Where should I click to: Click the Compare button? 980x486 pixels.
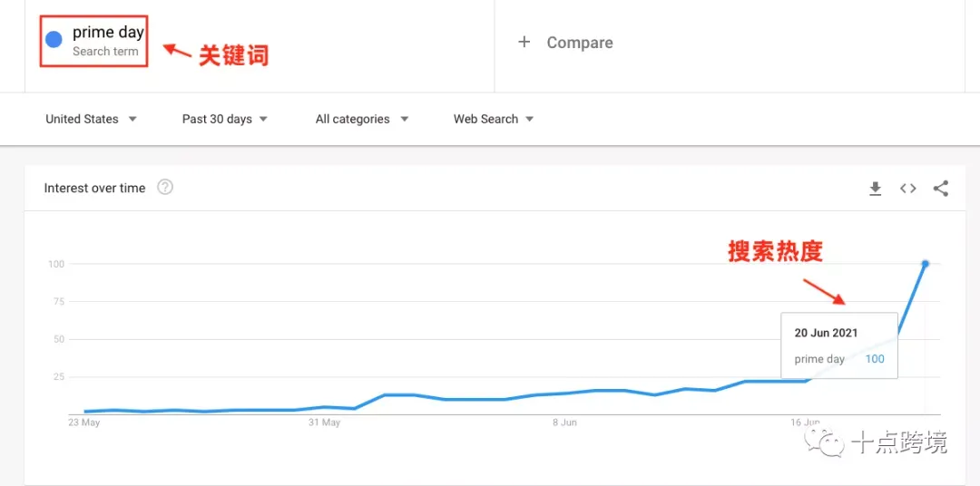(565, 43)
